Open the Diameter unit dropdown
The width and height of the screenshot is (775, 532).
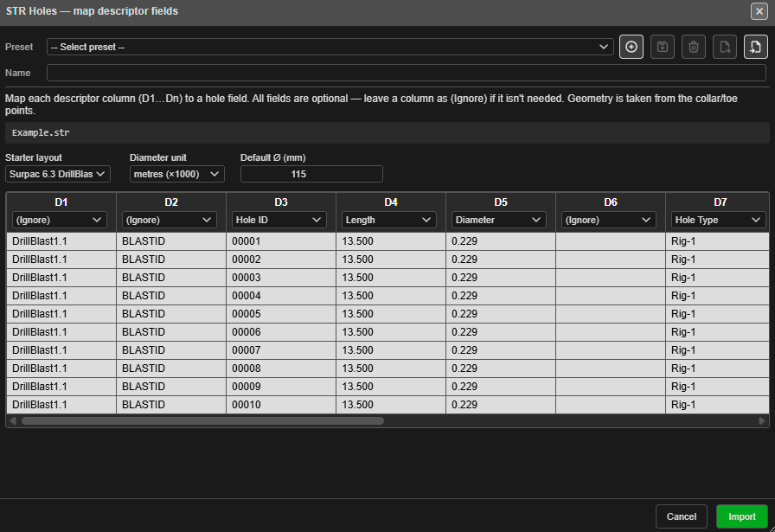click(x=177, y=174)
